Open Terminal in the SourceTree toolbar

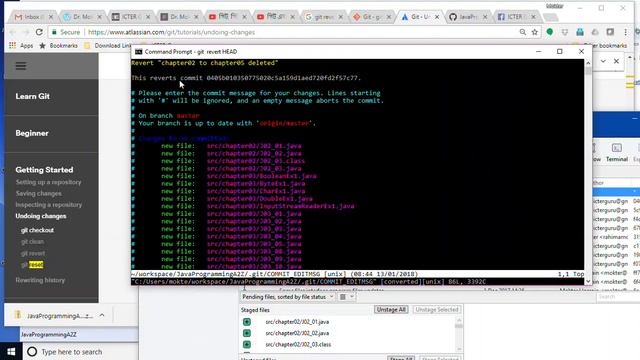click(617, 152)
